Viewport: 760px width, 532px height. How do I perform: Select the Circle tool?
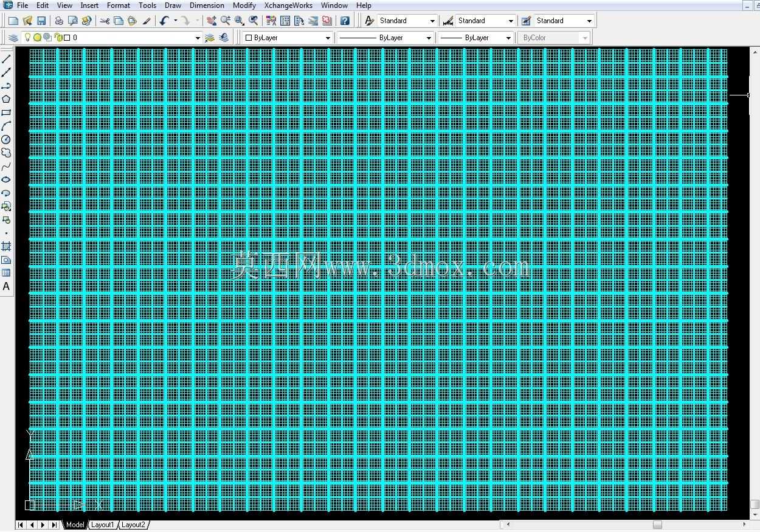(6, 139)
